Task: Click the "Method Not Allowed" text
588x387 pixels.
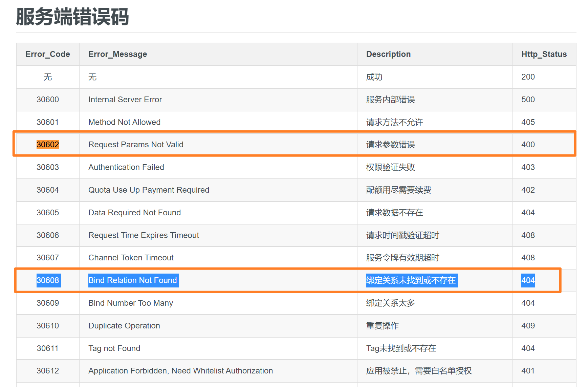Action: point(124,122)
